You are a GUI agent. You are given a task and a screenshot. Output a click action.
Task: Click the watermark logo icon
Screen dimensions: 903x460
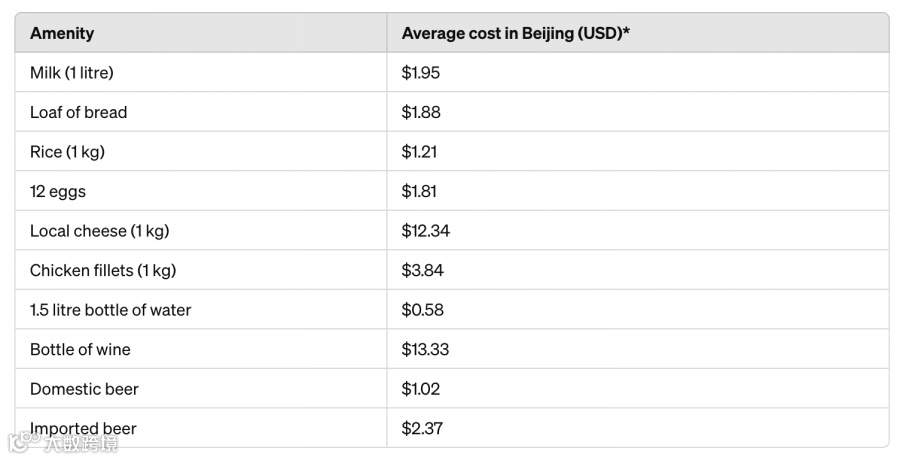coord(24,442)
